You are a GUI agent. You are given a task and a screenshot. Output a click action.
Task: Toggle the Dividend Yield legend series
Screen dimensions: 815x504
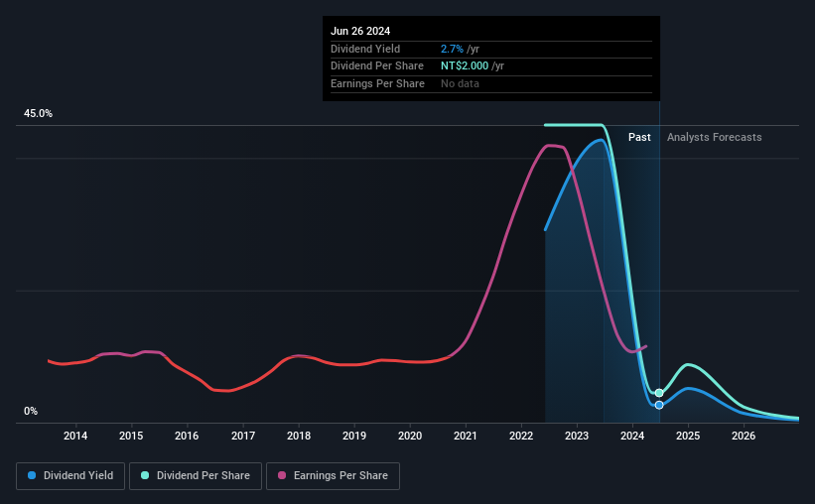coord(70,476)
